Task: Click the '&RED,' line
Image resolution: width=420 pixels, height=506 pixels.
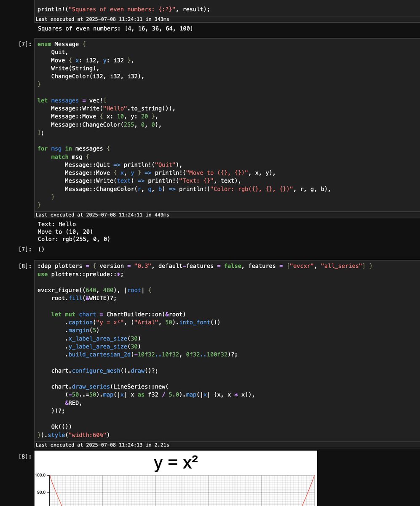Action: 73,403
